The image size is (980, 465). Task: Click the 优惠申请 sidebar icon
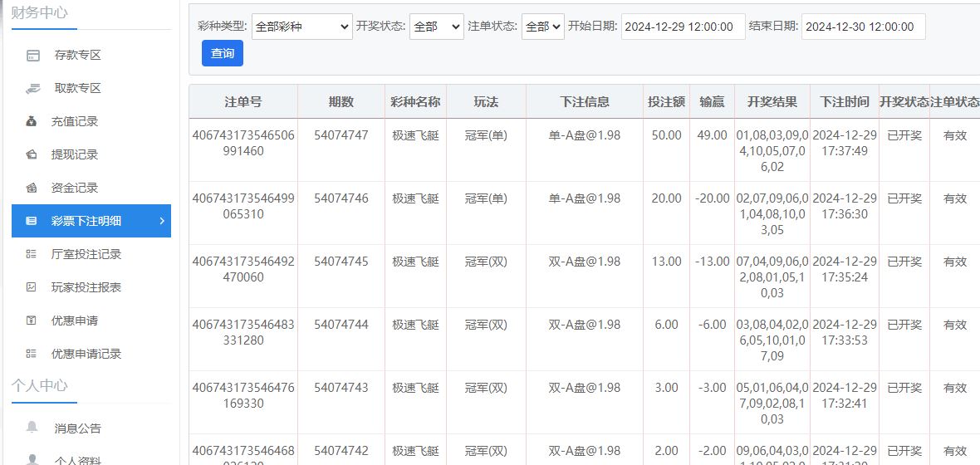(32, 321)
